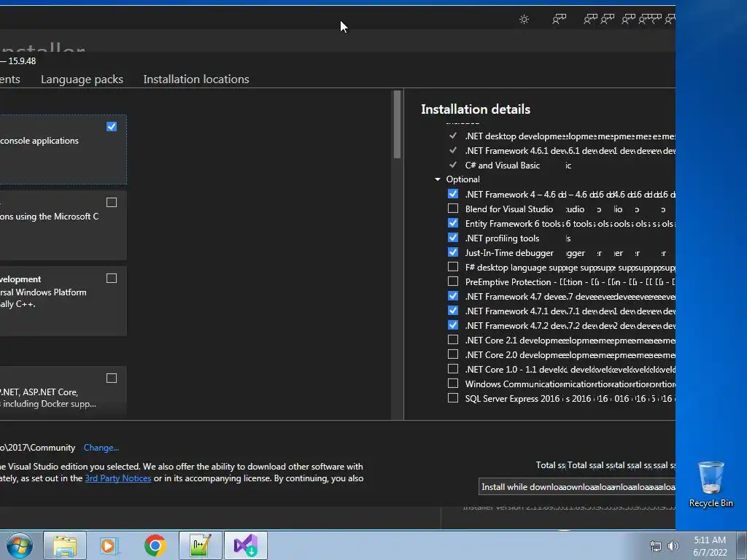
Task: Check the ASP.NET Core workload checkbox
Action: click(112, 378)
